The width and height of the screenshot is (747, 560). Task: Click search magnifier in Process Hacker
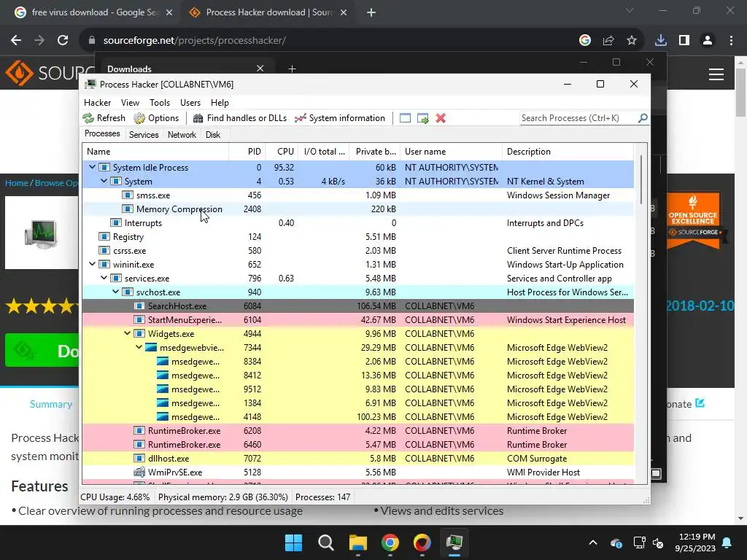point(643,117)
